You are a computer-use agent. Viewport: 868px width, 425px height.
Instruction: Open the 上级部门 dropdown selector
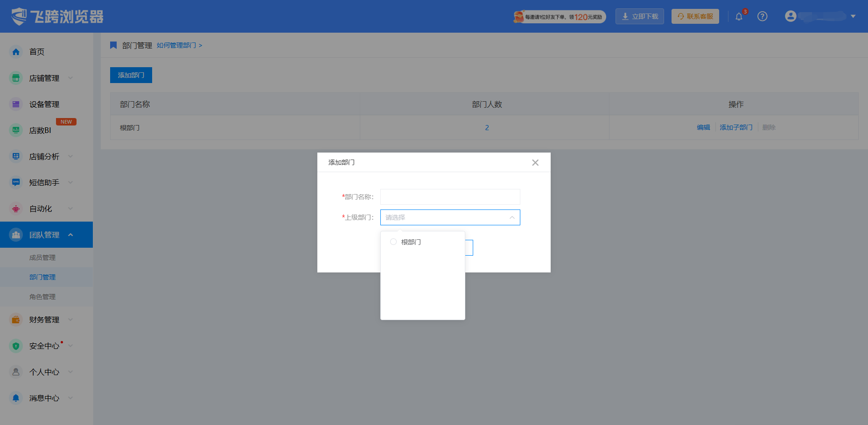(450, 217)
